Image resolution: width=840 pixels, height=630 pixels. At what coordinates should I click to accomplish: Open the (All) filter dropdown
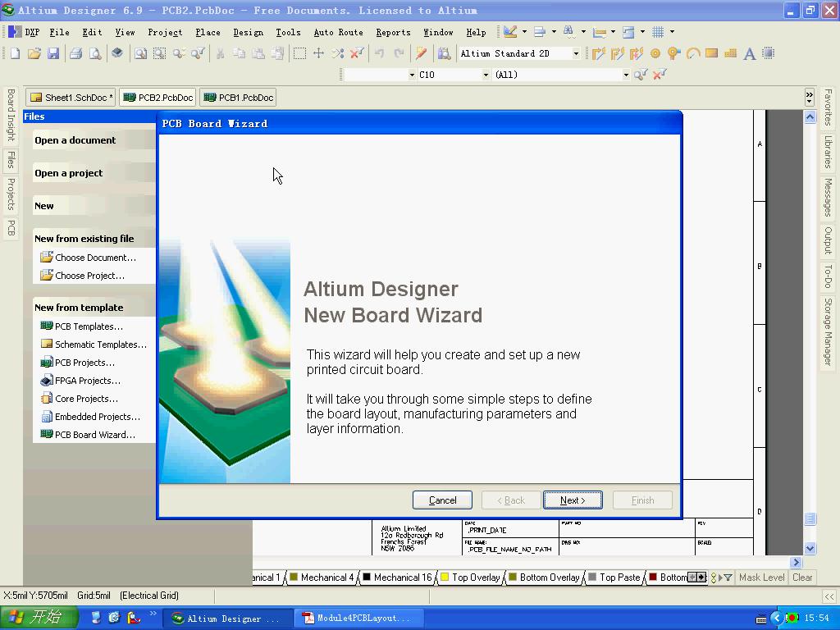[x=626, y=75]
